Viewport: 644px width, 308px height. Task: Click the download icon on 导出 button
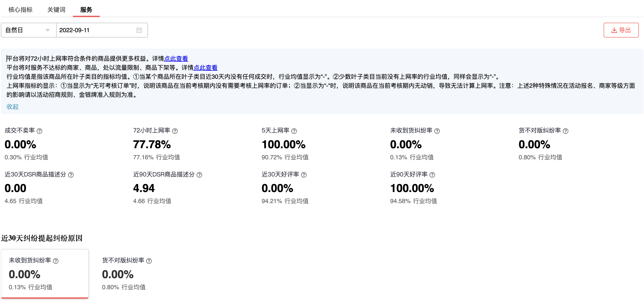pos(614,30)
